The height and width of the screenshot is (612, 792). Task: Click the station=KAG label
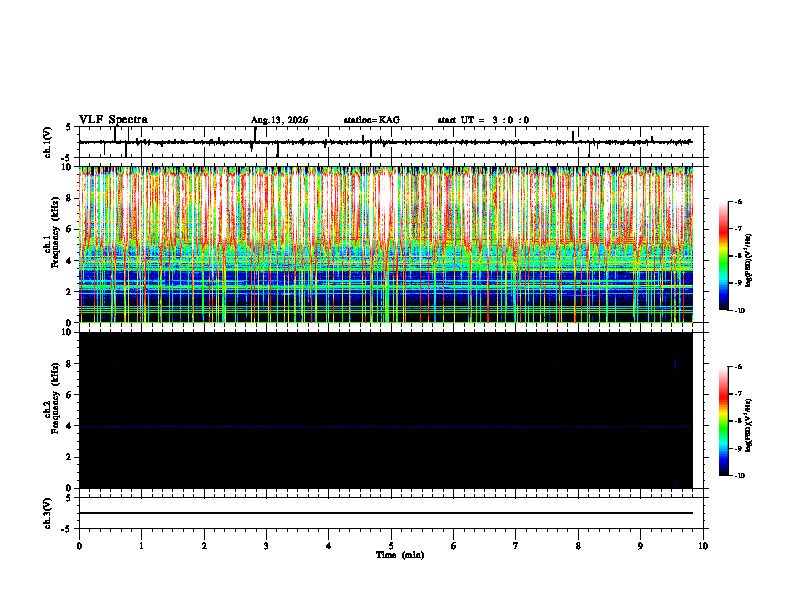[x=372, y=120]
